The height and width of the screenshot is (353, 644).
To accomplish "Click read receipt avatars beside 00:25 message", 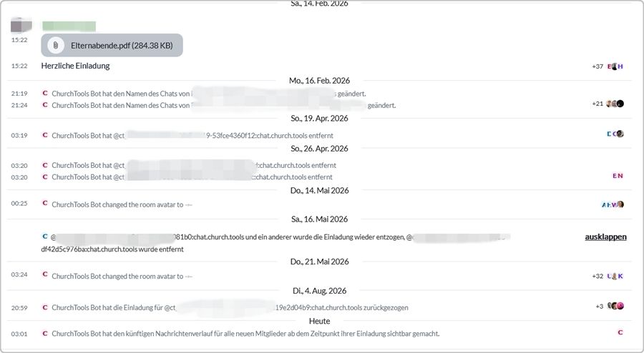I will (x=613, y=204).
